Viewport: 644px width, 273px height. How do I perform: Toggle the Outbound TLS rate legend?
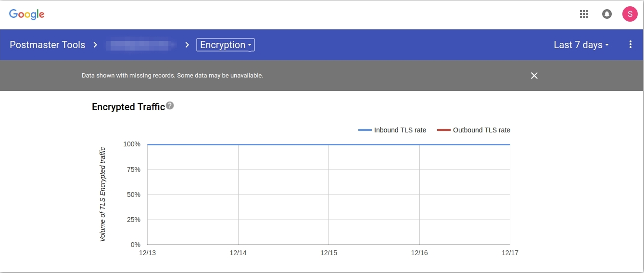point(481,130)
